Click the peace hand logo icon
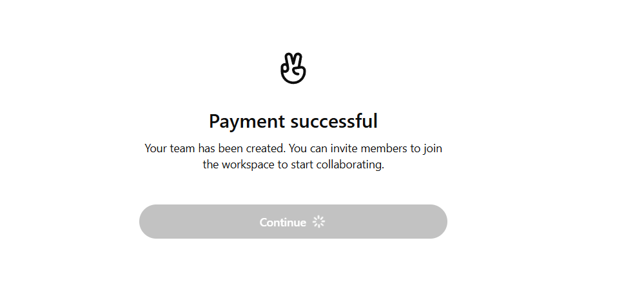644x298 pixels. [293, 68]
